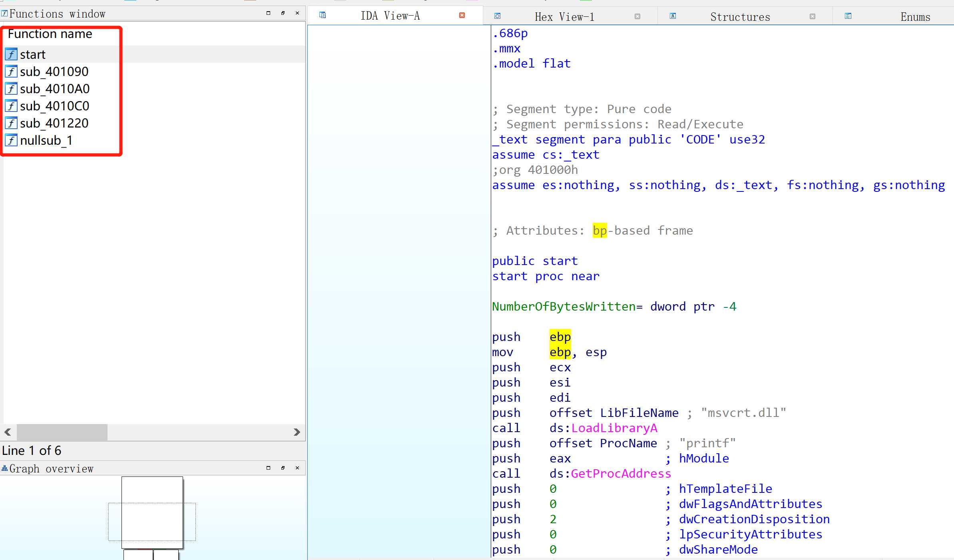
Task: Click the left arrow of the functions scrollbar
Action: (x=8, y=432)
